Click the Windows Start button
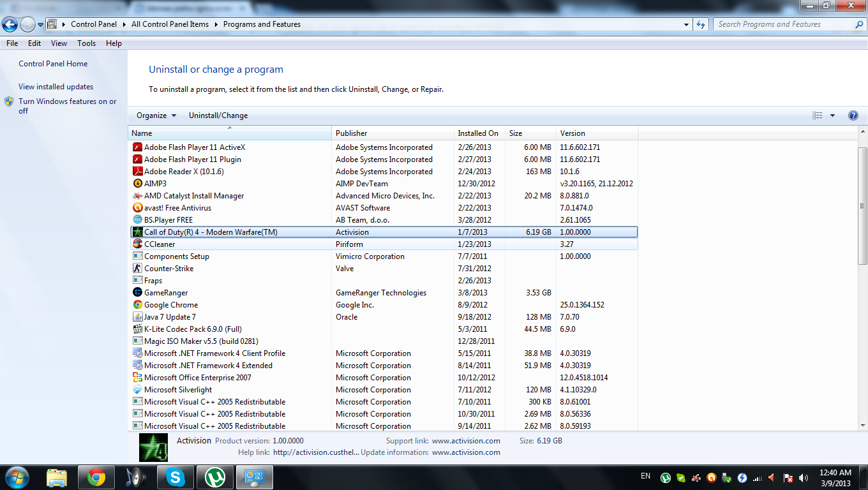868x490 pixels. coord(16,477)
